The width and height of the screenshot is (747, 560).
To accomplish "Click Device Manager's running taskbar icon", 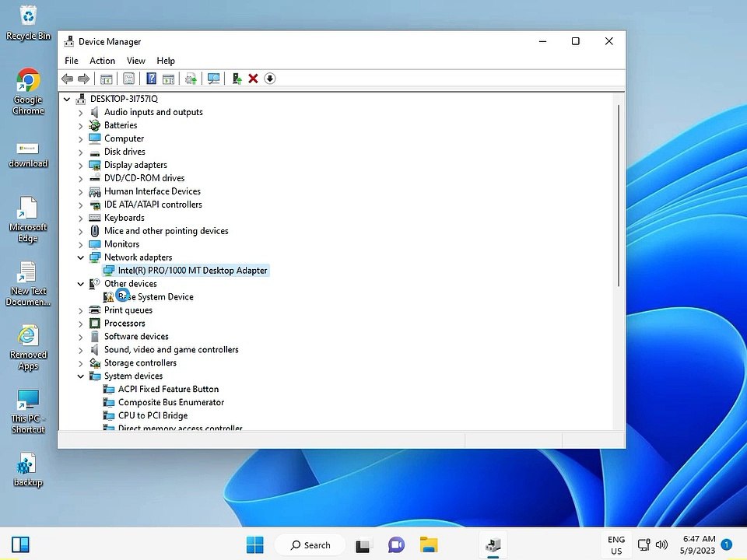I will (x=493, y=544).
